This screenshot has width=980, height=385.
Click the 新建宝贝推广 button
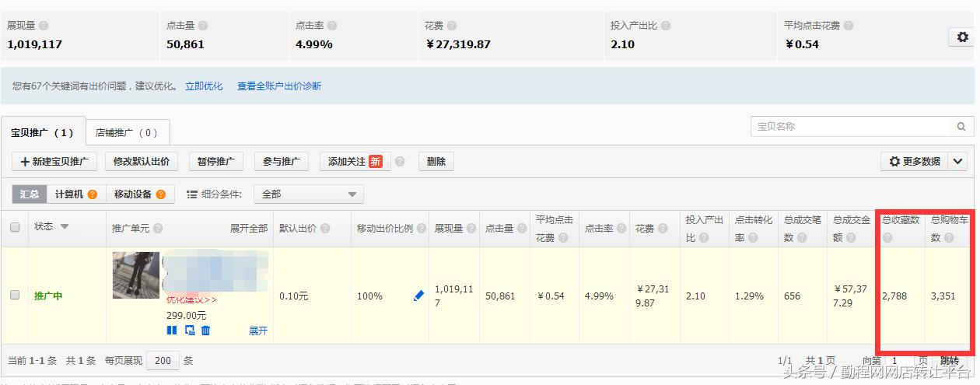pos(54,162)
